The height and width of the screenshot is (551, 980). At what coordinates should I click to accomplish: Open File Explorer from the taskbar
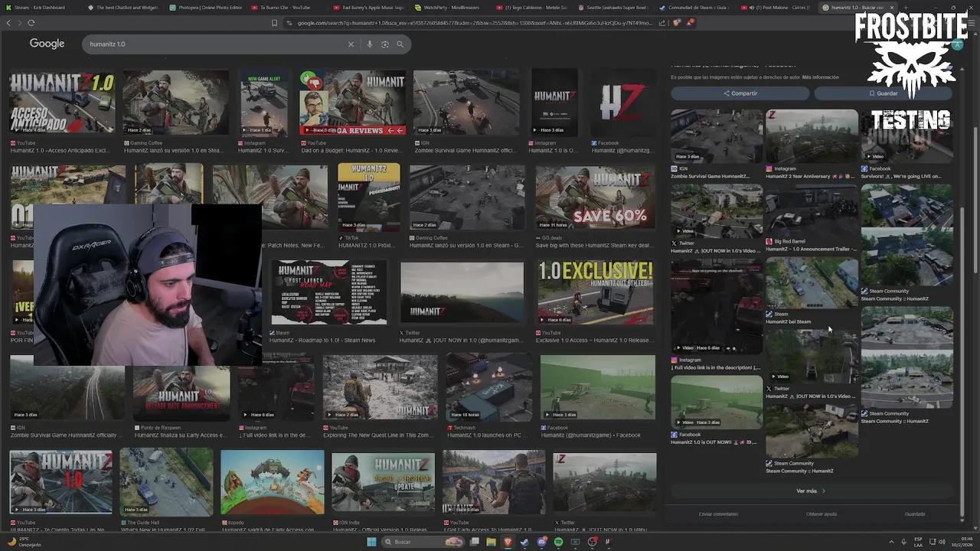pyautogui.click(x=491, y=542)
